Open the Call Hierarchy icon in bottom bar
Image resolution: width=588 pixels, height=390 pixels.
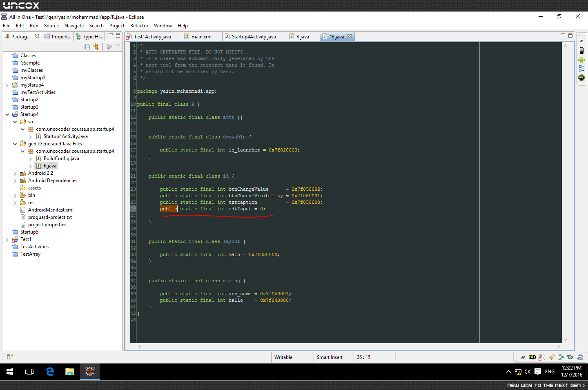(x=561, y=357)
